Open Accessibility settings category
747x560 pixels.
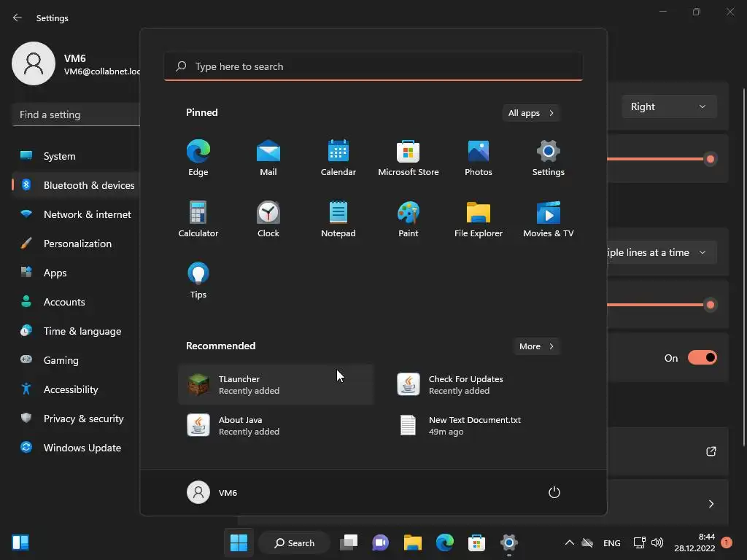tap(76, 389)
